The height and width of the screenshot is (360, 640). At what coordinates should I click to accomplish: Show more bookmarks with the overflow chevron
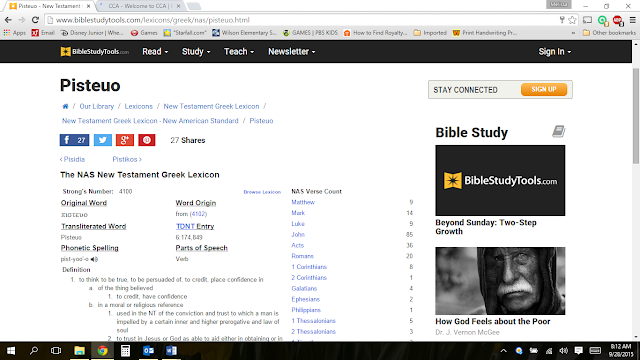point(573,33)
